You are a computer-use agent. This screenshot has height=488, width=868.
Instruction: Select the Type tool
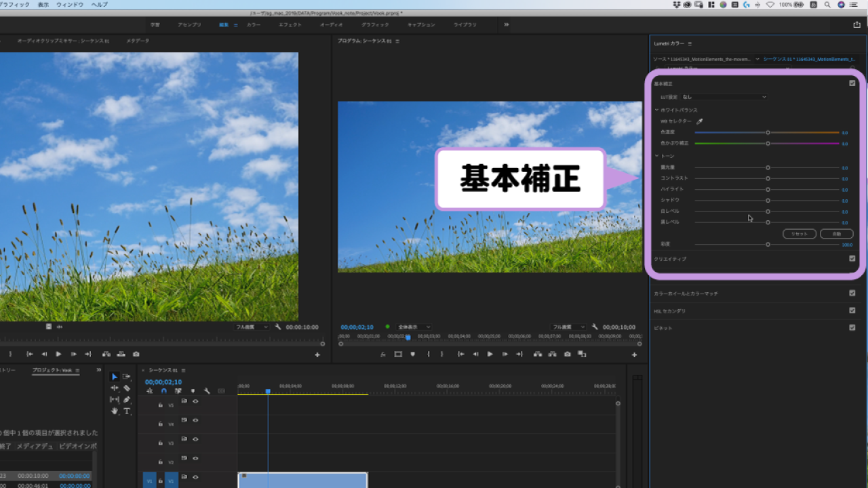coord(127,411)
